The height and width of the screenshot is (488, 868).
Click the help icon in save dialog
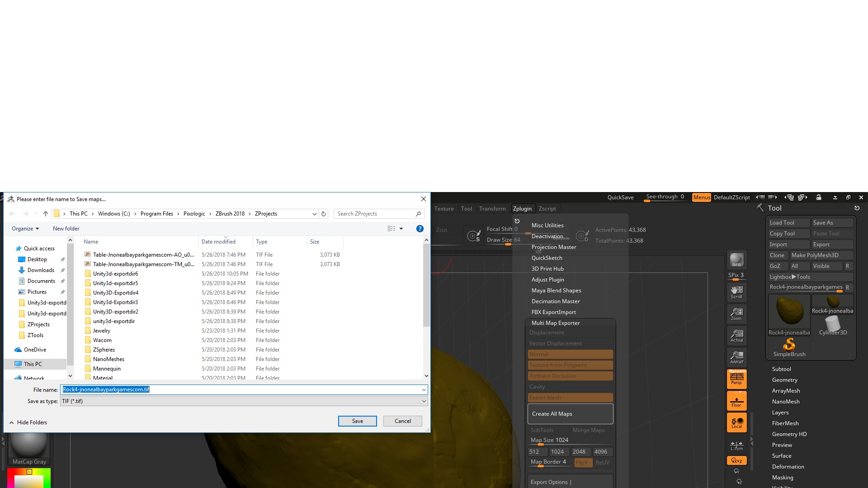(x=420, y=229)
